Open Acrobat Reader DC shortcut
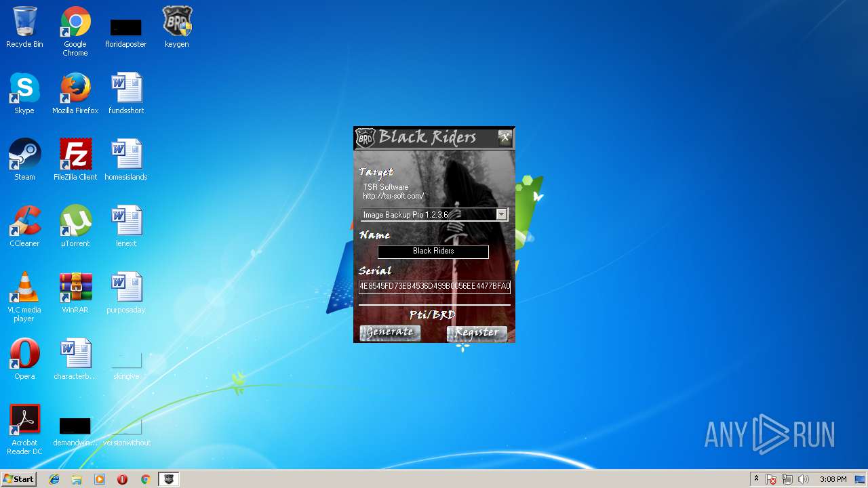 24,430
